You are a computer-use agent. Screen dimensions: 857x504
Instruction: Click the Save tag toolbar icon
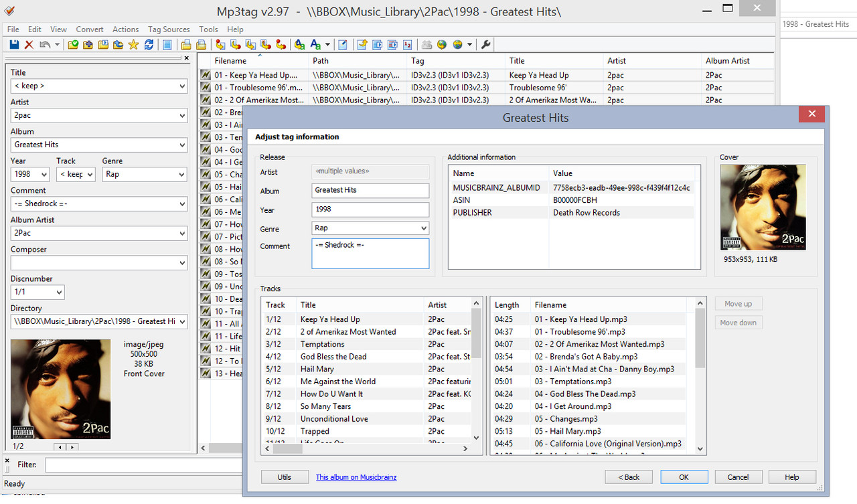click(14, 45)
